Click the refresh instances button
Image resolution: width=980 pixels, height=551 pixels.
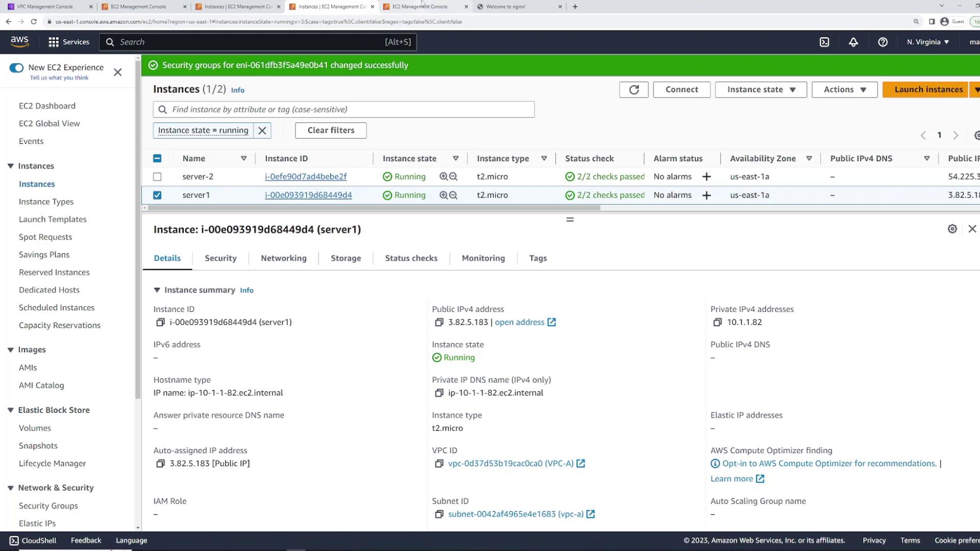point(633,89)
